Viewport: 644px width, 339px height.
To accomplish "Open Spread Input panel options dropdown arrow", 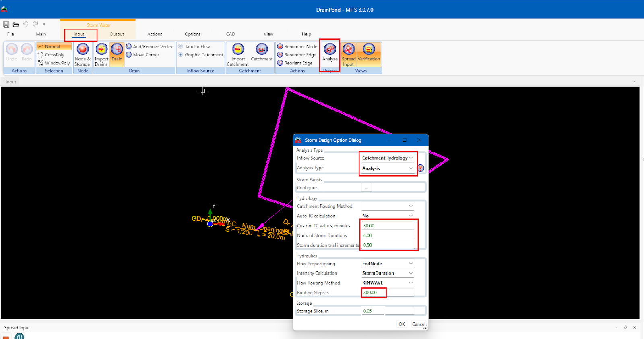I will click(616, 327).
